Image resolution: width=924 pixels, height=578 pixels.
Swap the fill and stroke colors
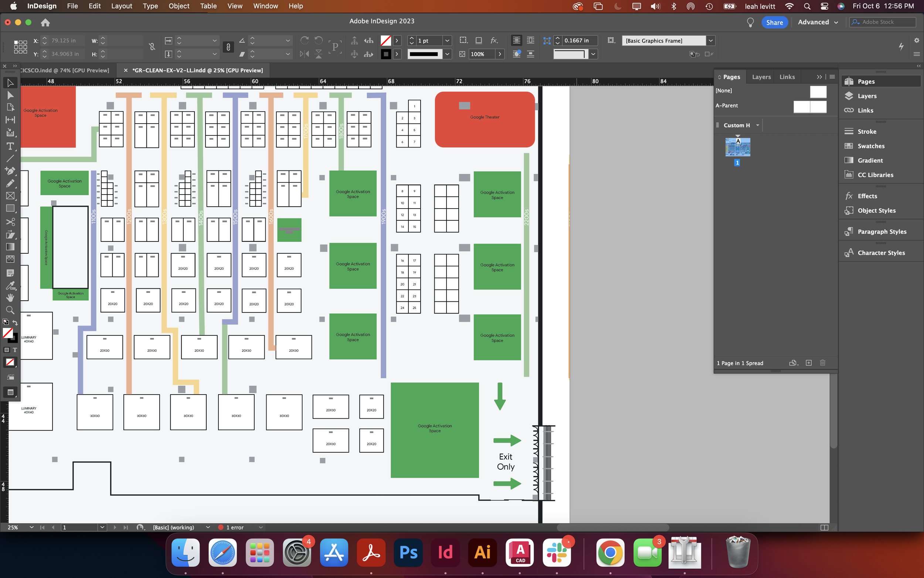coord(15,322)
